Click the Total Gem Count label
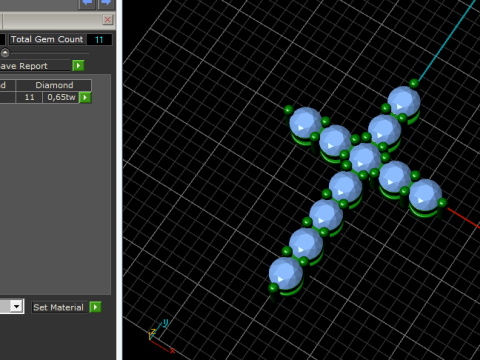 coord(47,39)
